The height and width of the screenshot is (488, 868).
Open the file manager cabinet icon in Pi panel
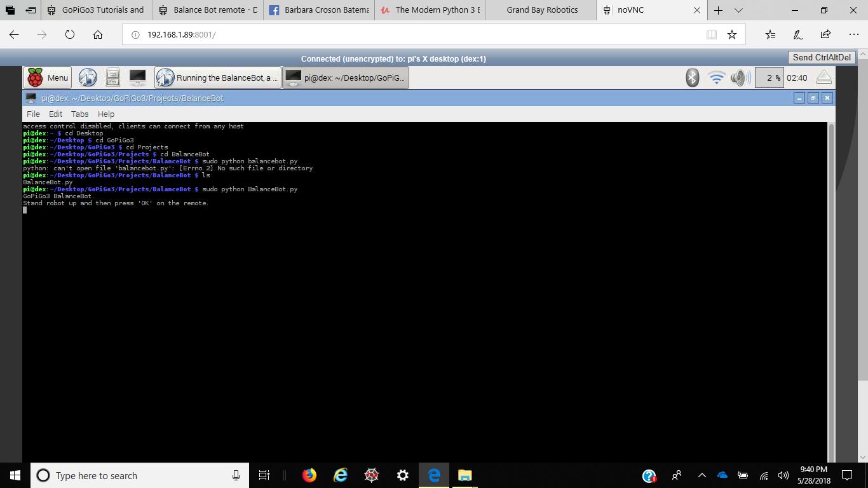click(x=112, y=78)
